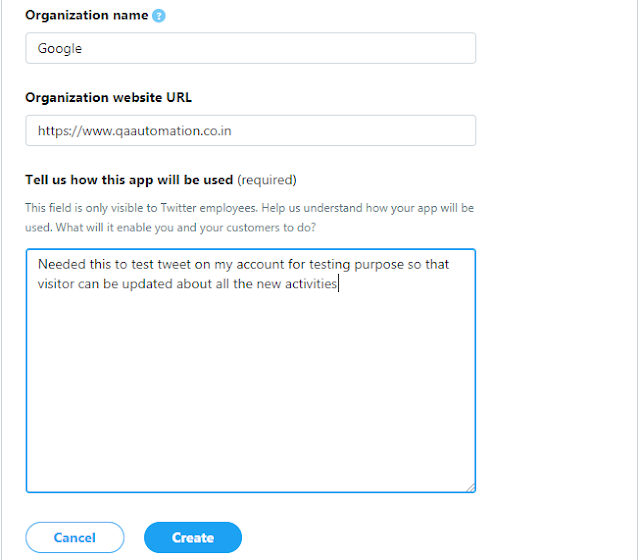Image resolution: width=640 pixels, height=560 pixels.
Task: Click the help icon beside Organization name
Action: (x=160, y=16)
